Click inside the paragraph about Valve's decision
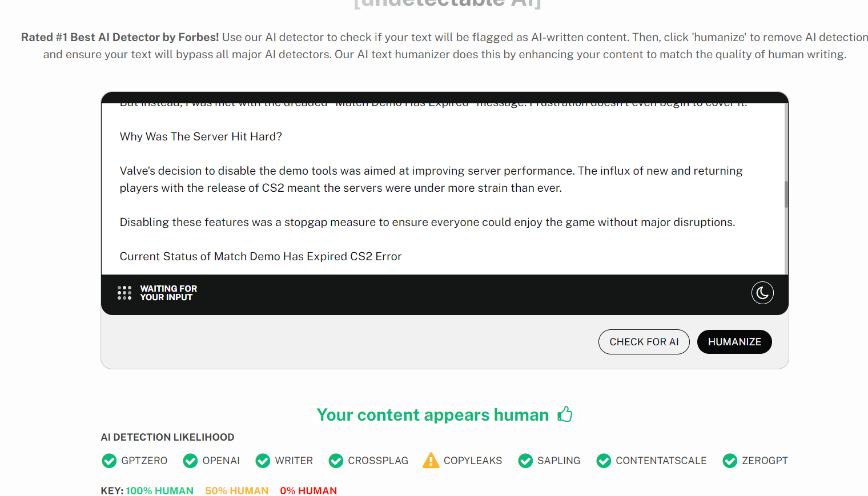The width and height of the screenshot is (868, 496). (x=431, y=179)
